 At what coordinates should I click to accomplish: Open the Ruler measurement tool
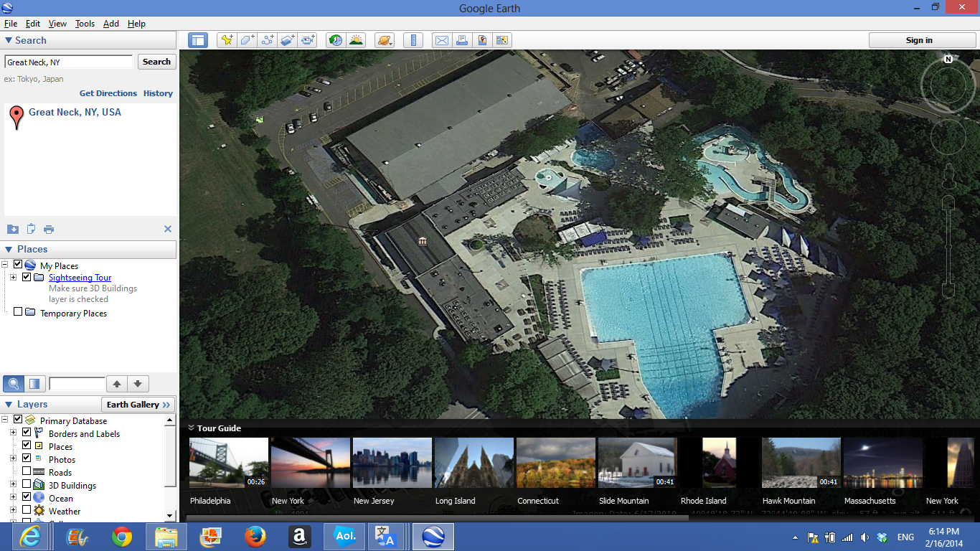pyautogui.click(x=413, y=40)
